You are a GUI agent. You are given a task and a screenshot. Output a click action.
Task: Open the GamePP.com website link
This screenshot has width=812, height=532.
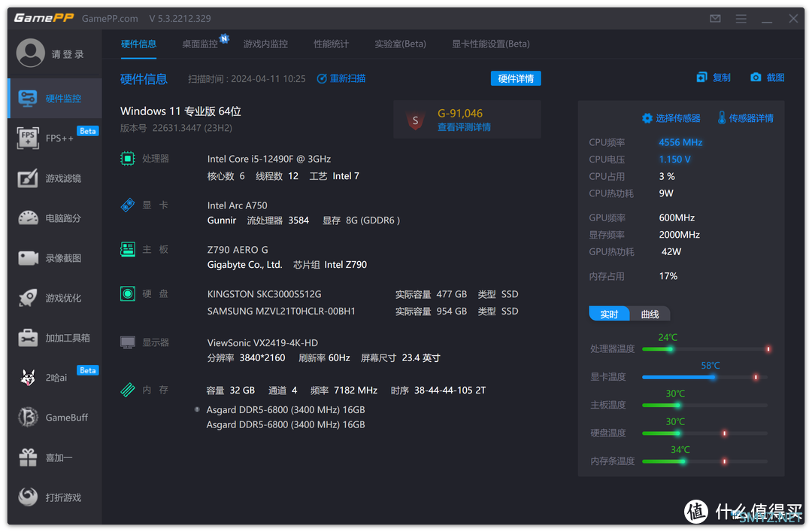(110, 19)
